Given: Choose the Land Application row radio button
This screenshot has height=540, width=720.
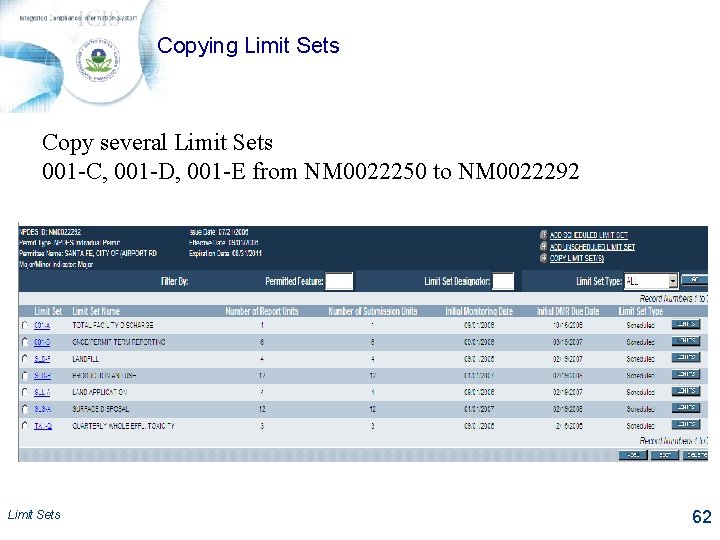Looking at the screenshot, I should [x=25, y=392].
